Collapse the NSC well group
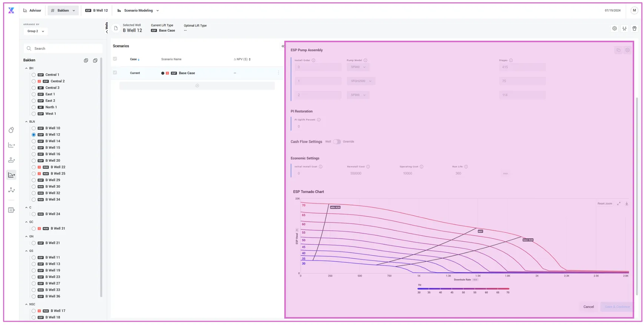644x325 pixels. [x=26, y=304]
